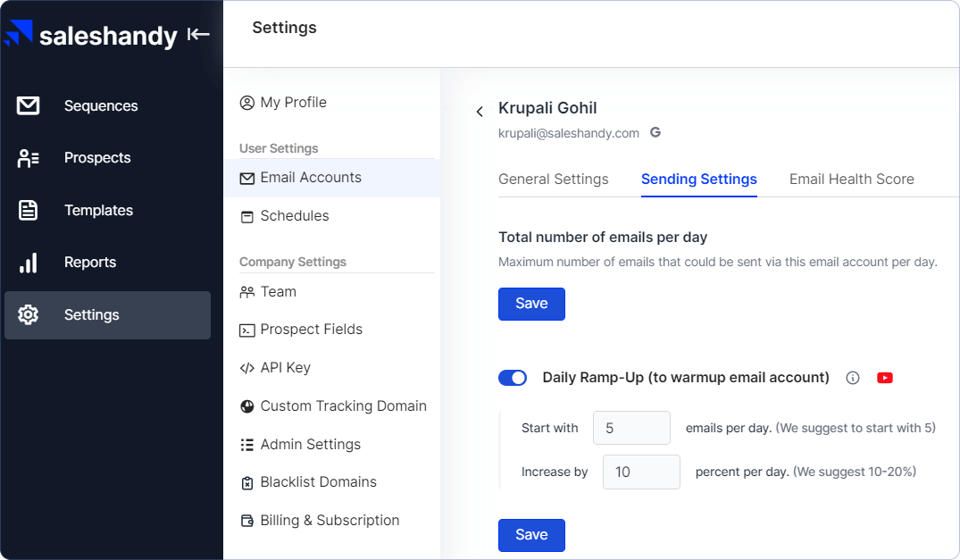This screenshot has width=960, height=560.
Task: Open the Prospects page
Action: pyautogui.click(x=97, y=158)
